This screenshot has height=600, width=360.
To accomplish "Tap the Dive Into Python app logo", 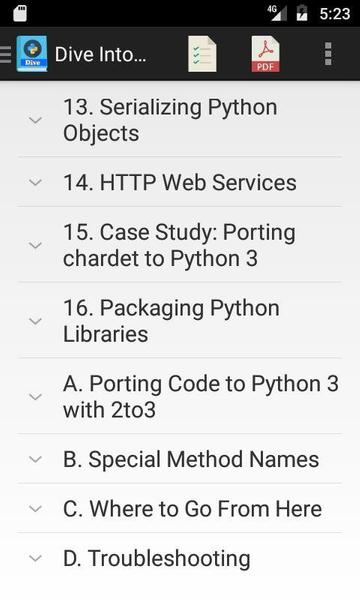I will 32,54.
